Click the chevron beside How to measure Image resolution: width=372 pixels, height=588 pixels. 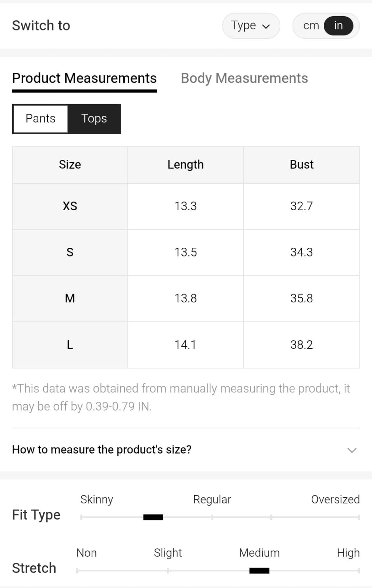coord(352,450)
